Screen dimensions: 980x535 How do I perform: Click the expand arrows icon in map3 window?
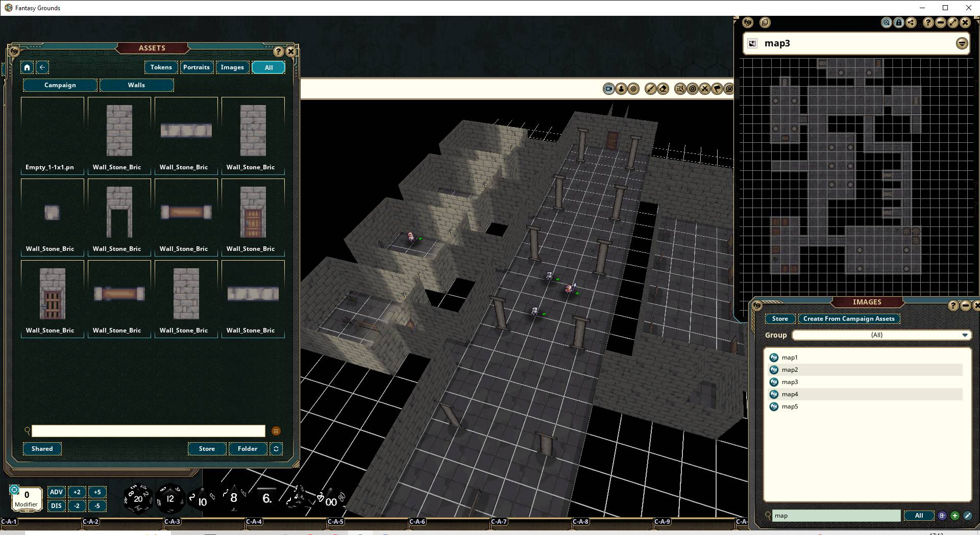point(953,22)
